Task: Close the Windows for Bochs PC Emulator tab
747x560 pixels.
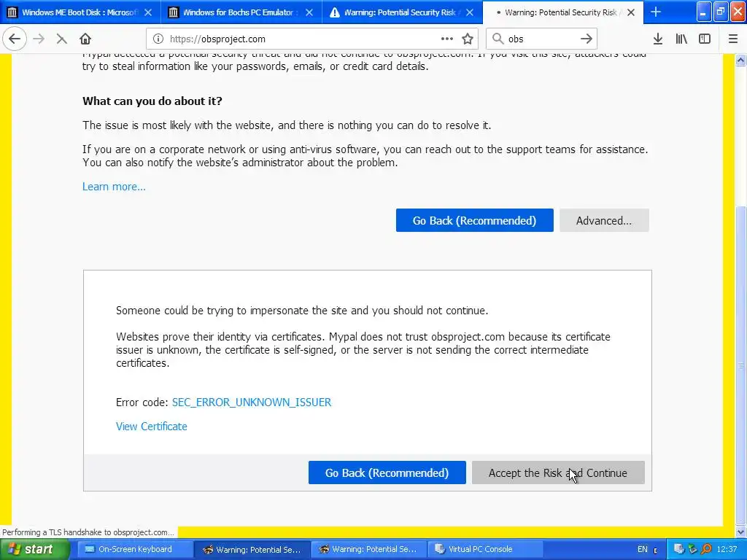Action: pos(309,12)
